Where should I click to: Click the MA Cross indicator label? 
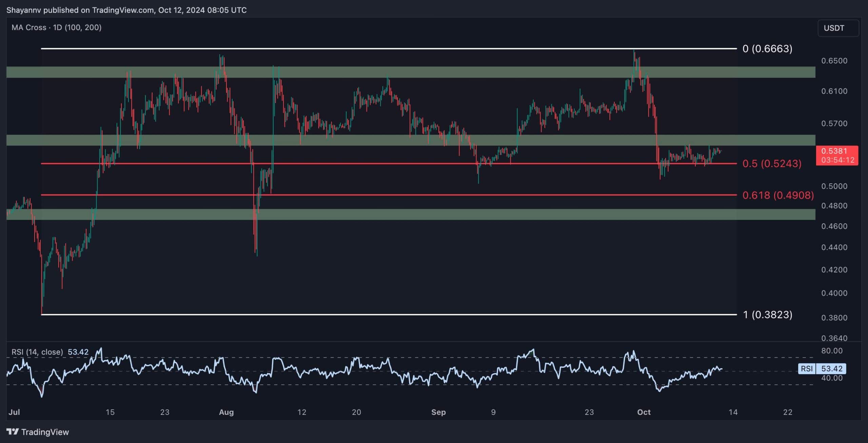[x=56, y=27]
